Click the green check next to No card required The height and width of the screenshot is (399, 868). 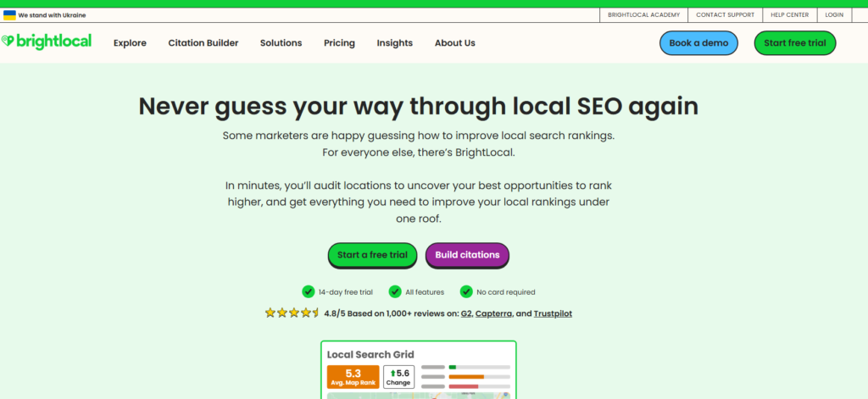pyautogui.click(x=467, y=291)
